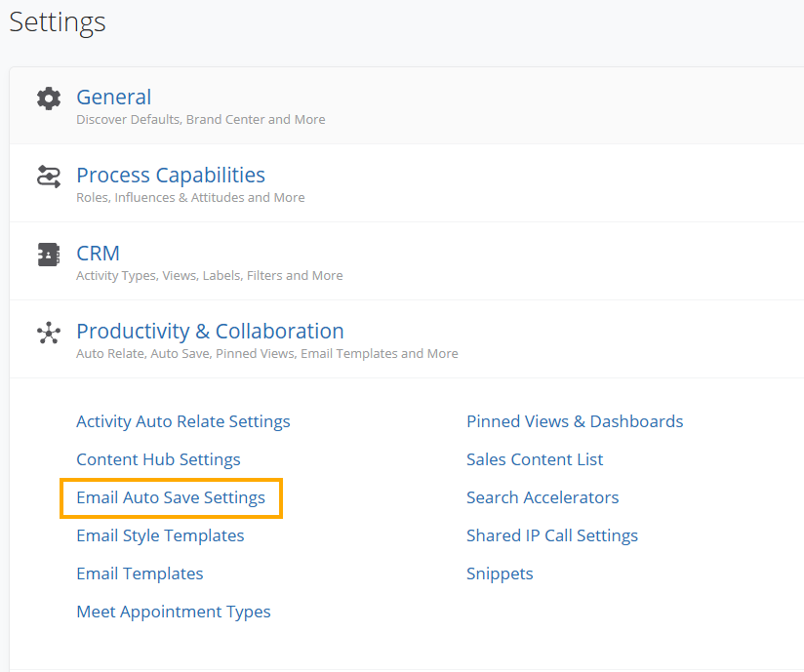This screenshot has height=672, width=804.
Task: Open Shared IP Call Settings
Action: [551, 535]
